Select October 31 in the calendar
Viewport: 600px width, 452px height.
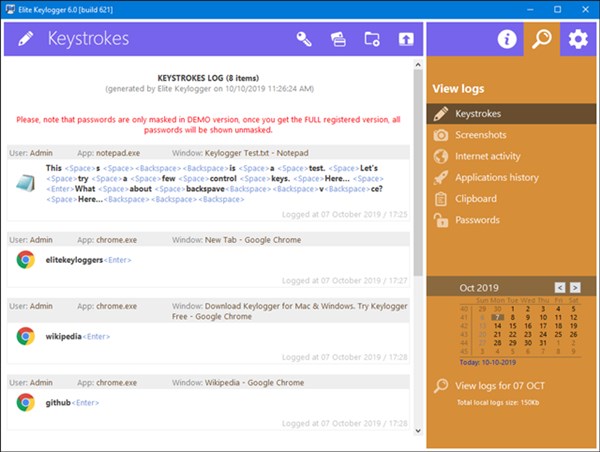(543, 343)
